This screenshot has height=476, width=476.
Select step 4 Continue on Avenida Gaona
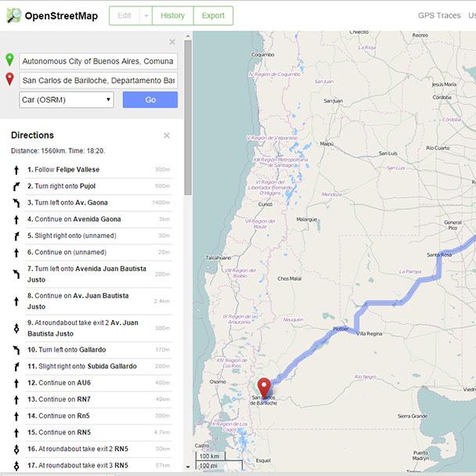[x=99, y=219]
